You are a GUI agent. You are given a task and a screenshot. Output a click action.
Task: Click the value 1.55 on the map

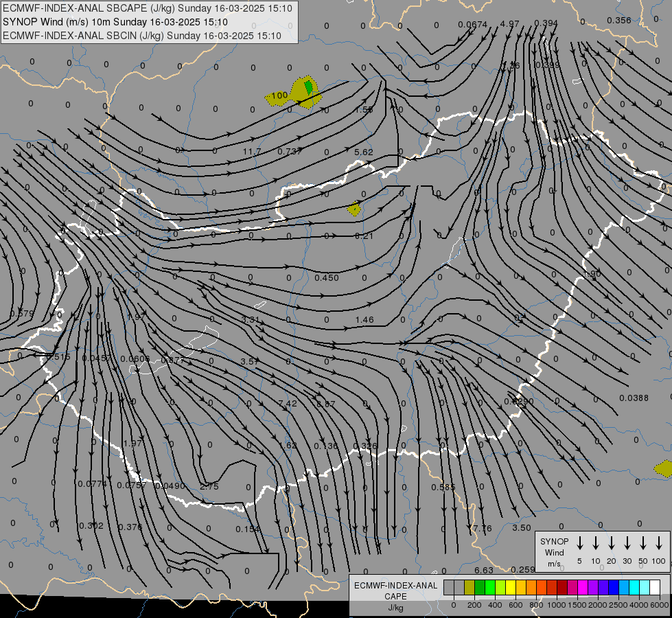tap(364, 110)
